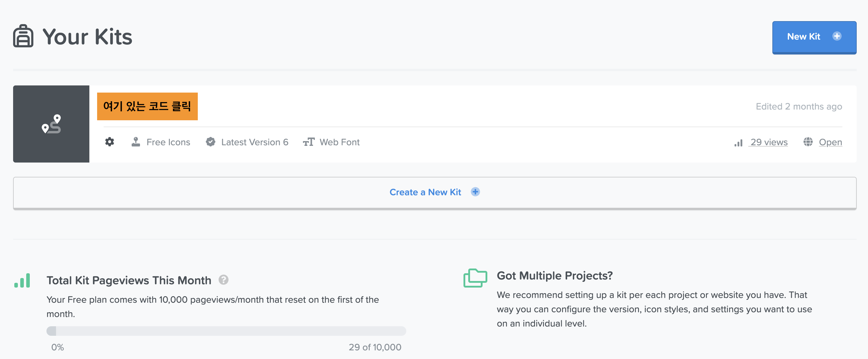The image size is (868, 359).
Task: Click Total Kit Pageviews This Month heading
Action: 129,280
